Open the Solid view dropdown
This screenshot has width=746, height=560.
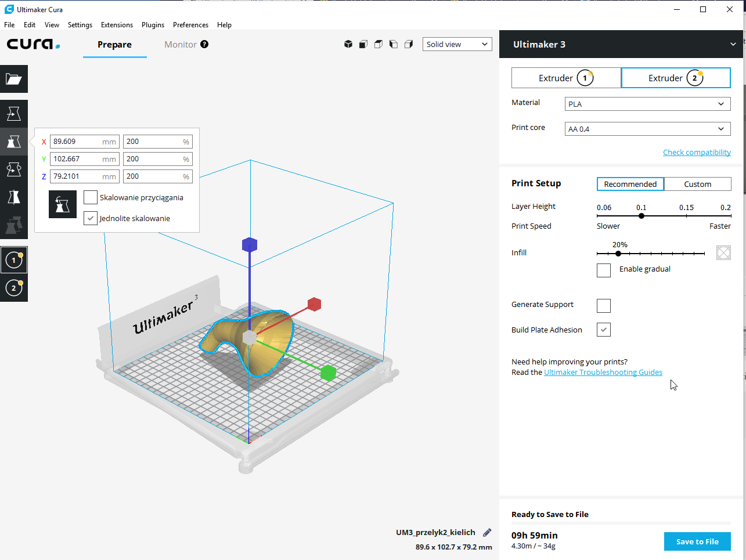click(457, 44)
